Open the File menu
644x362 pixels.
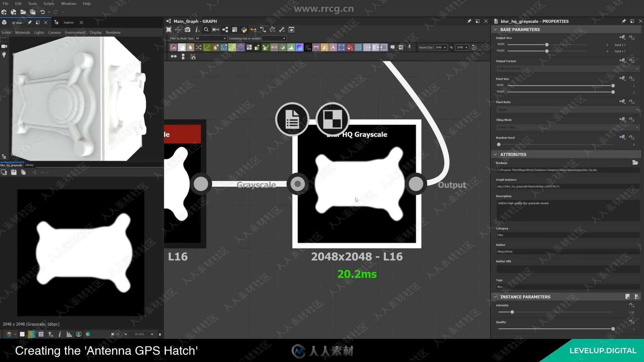tap(5, 3)
